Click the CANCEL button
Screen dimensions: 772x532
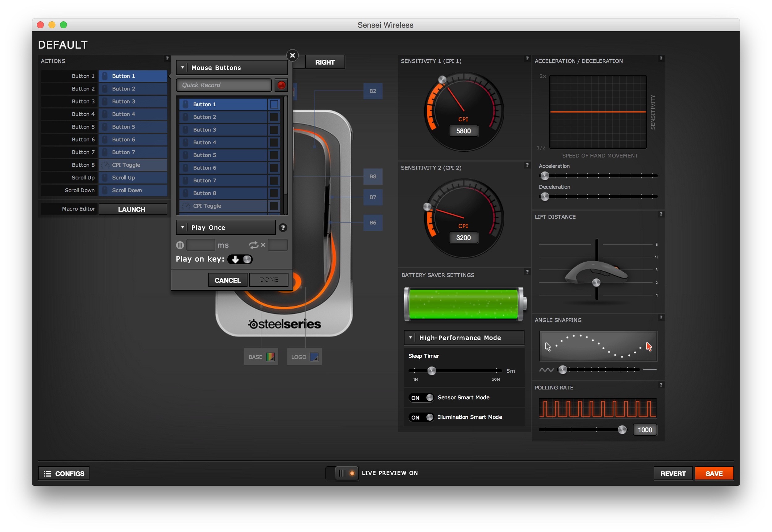click(228, 280)
